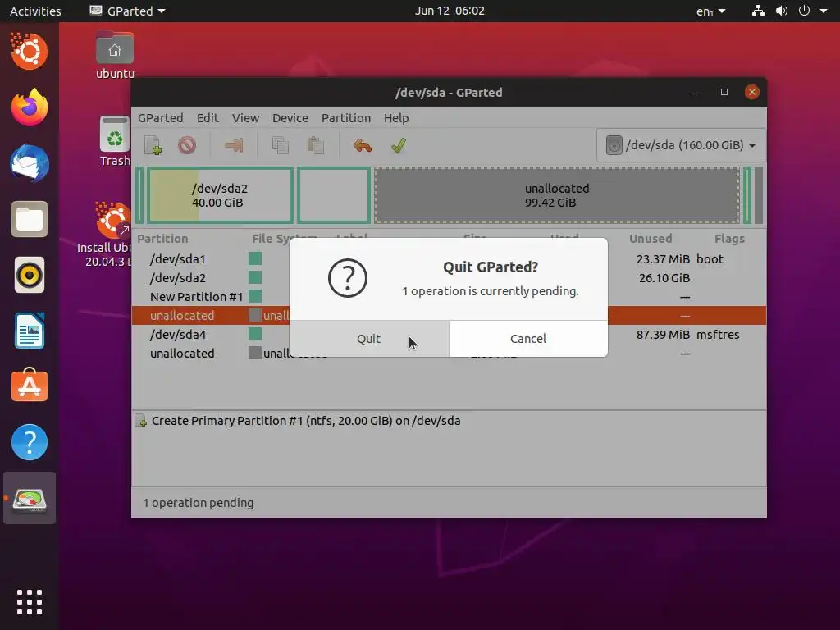Select the last unallocated row in list
This screenshot has height=630, width=840.
pyautogui.click(x=449, y=354)
